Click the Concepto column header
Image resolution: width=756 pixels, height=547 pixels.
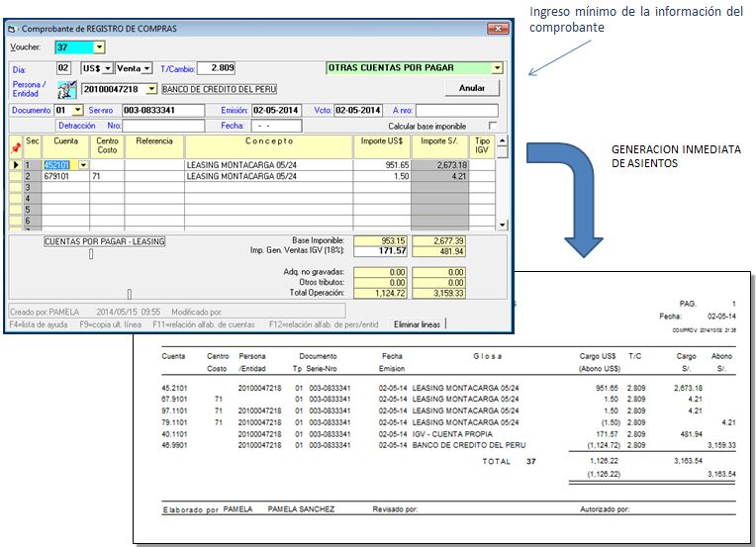pos(268,146)
